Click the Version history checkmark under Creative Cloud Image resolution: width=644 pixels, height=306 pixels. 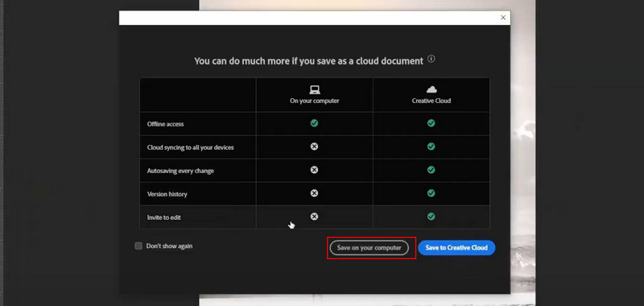pyautogui.click(x=431, y=193)
